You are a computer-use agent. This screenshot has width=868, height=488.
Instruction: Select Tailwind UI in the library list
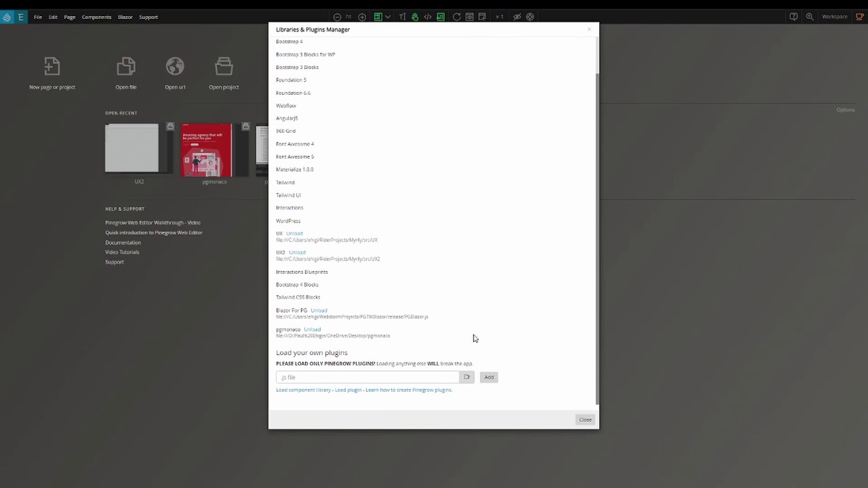tap(288, 195)
